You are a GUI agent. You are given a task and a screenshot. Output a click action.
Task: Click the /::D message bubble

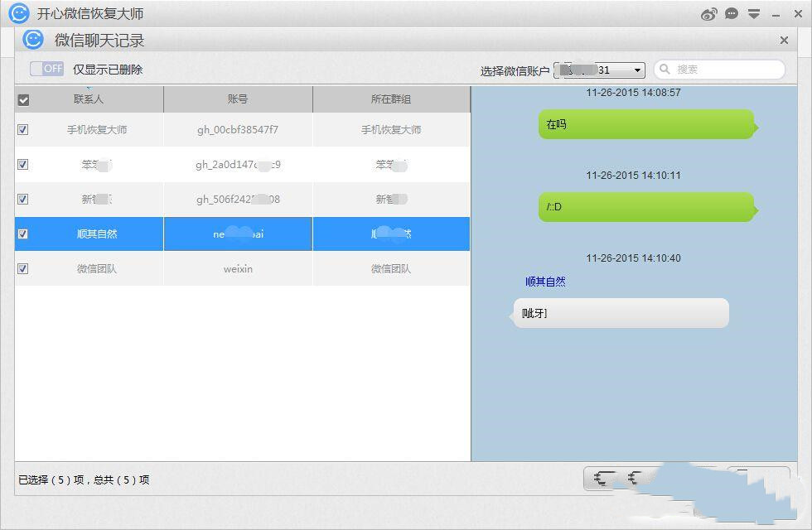[648, 207]
